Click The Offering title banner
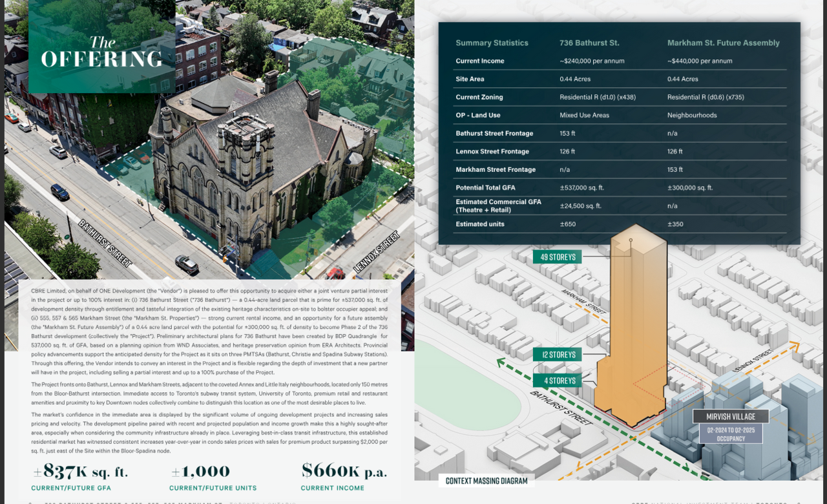Viewport: 827px width, 504px height. [101, 52]
